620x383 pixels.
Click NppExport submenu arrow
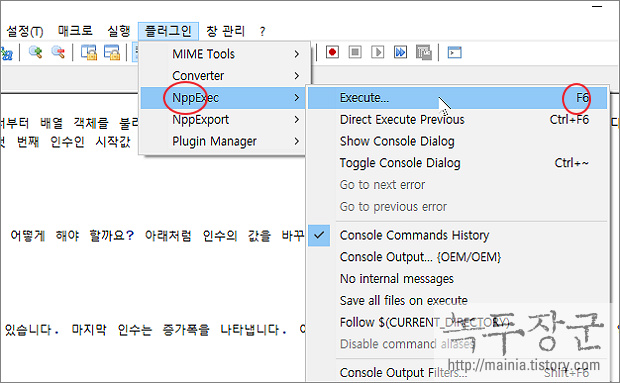297,119
